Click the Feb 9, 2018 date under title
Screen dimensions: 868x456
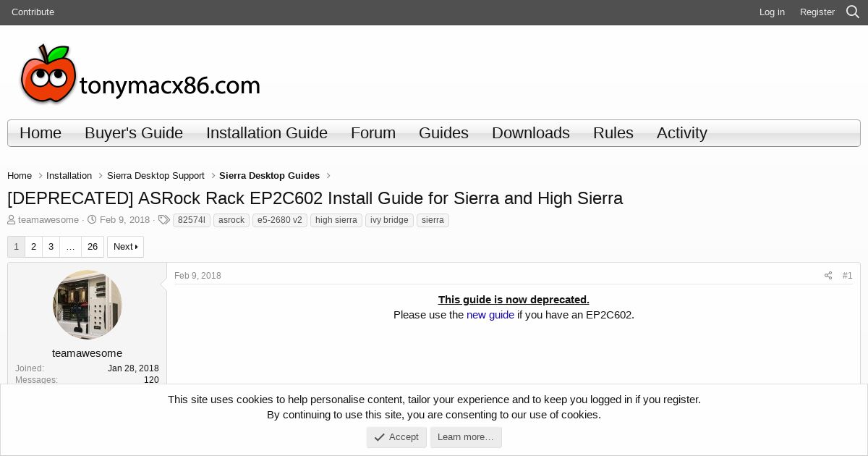tap(124, 220)
